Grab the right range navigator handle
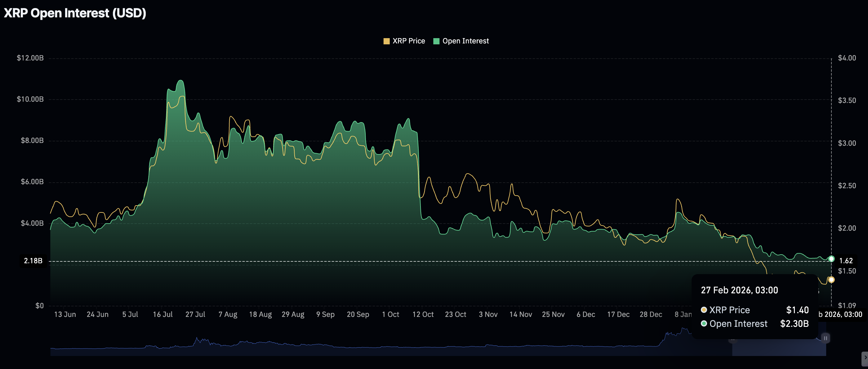 826,338
